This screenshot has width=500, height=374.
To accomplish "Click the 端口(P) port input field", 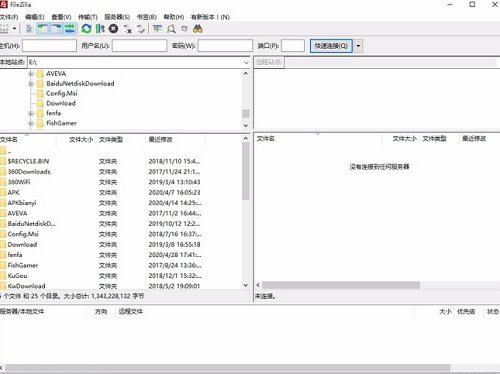I will point(293,46).
